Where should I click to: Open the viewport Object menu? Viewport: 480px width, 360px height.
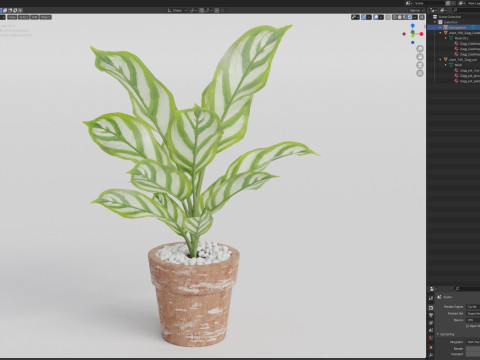(x=46, y=17)
